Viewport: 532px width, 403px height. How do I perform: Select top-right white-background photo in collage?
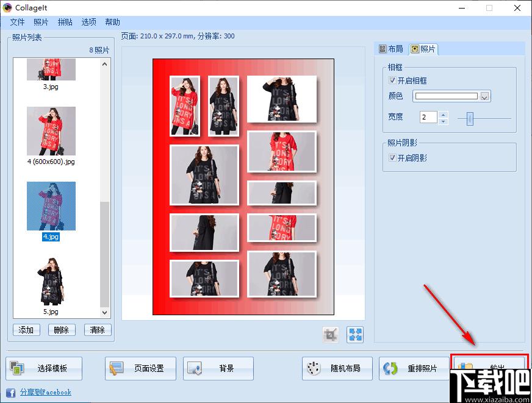(x=282, y=99)
